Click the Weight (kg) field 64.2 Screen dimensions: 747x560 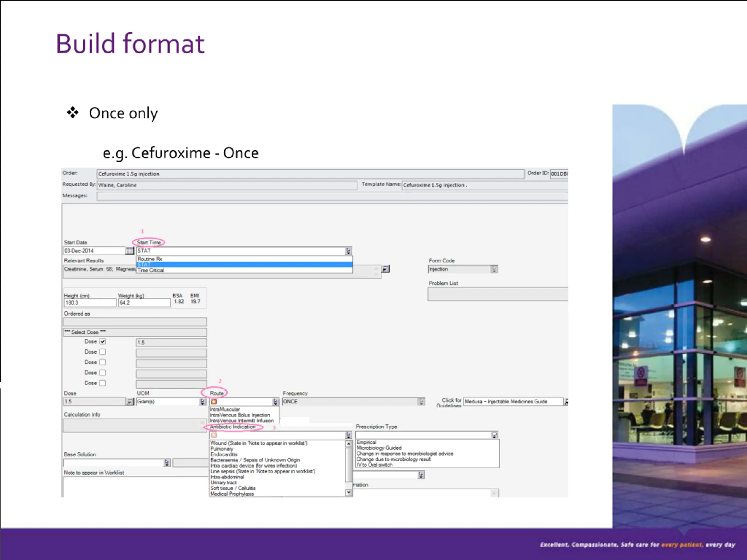pos(144,303)
